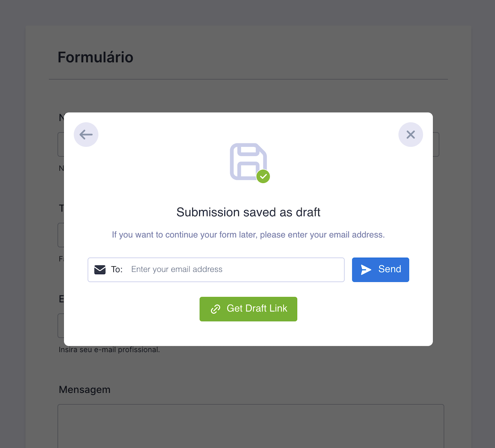The width and height of the screenshot is (495, 448).
Task: Click the envelope icon in the email field
Action: click(100, 269)
